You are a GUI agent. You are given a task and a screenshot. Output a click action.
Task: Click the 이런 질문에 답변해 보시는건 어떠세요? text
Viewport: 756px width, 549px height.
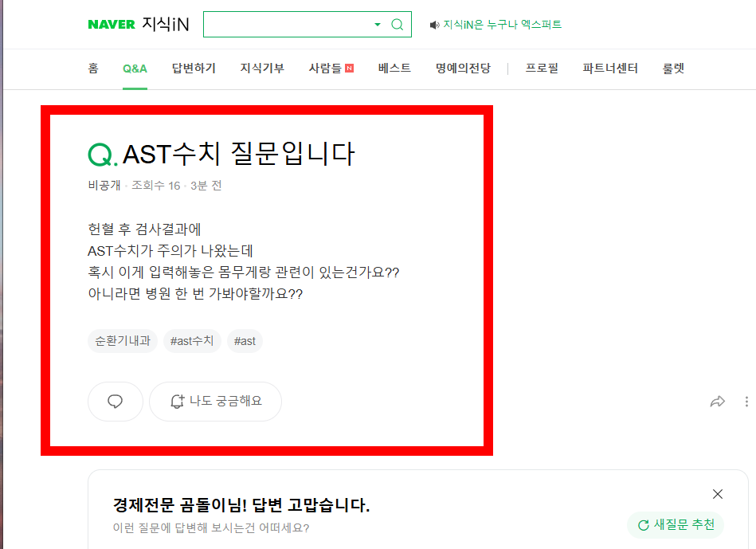tap(211, 527)
